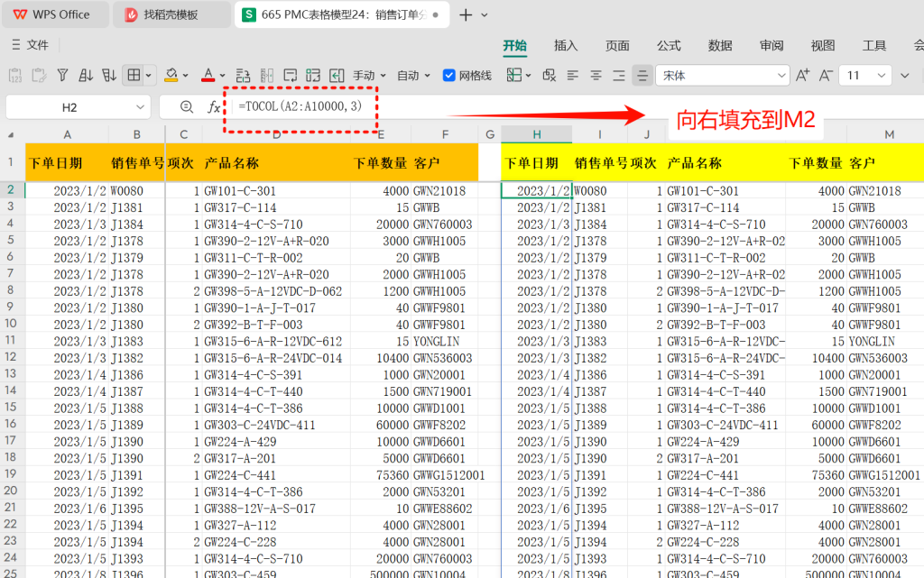Add a new tab with plus button

tap(466, 14)
